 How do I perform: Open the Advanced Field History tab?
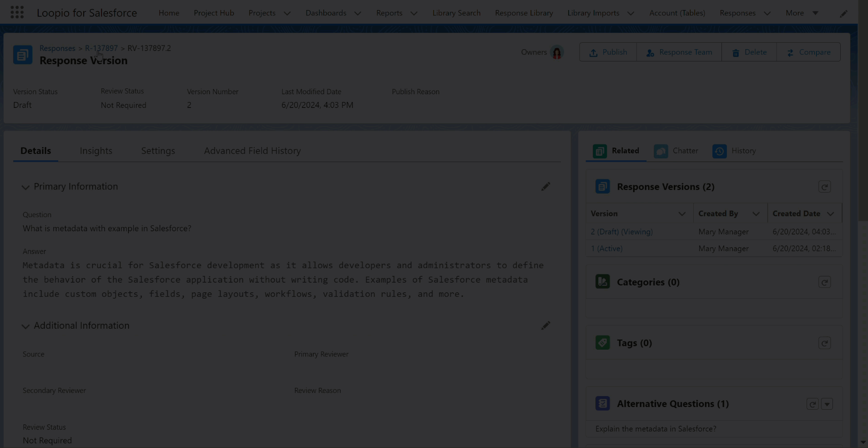coord(252,151)
